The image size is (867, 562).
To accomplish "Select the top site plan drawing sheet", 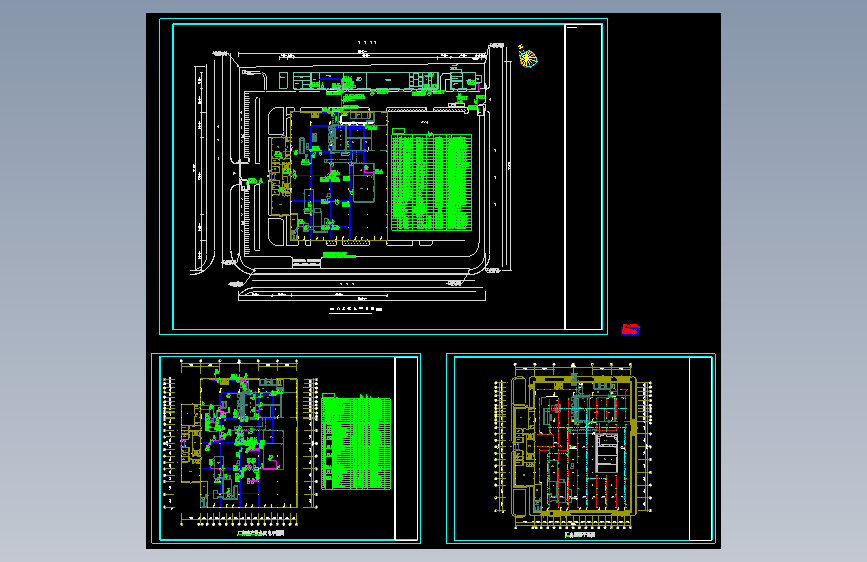I will (383, 176).
